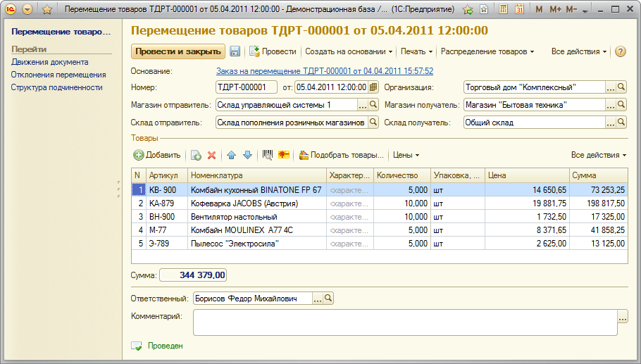
Task: Click the copy row icon next to Добавить
Action: pos(196,155)
